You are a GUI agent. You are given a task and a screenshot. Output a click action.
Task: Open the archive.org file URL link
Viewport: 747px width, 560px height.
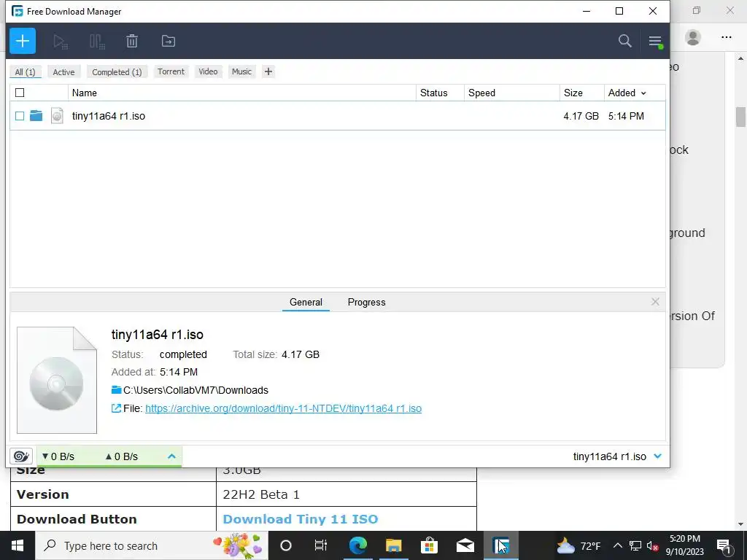(x=284, y=408)
